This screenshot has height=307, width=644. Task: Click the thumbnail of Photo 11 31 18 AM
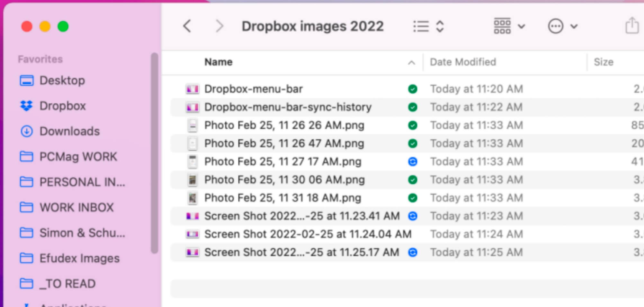192,198
